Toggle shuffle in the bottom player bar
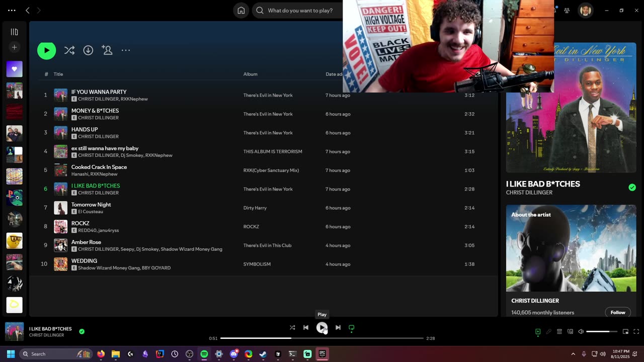This screenshot has width=644, height=362. pos(292,327)
